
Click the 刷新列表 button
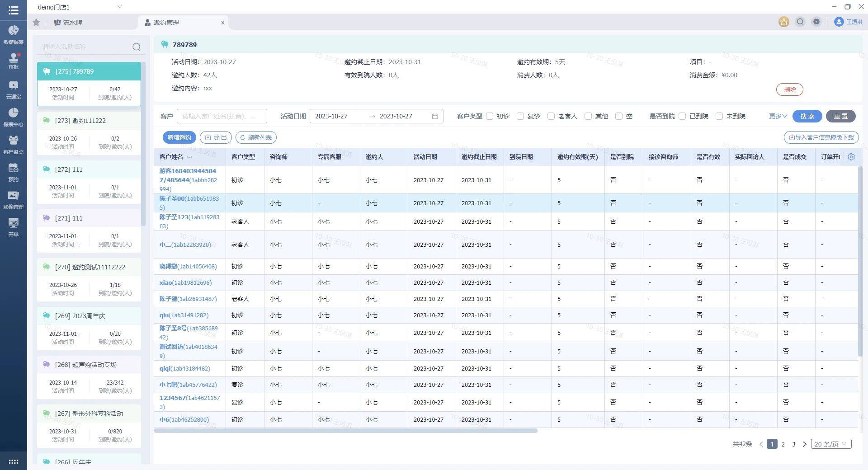click(x=256, y=137)
